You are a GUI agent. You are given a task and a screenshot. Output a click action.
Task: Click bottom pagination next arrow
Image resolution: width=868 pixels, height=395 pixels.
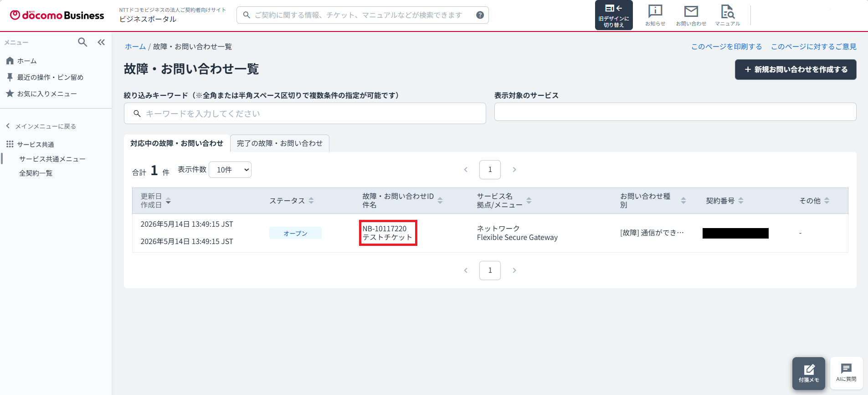[x=514, y=270]
